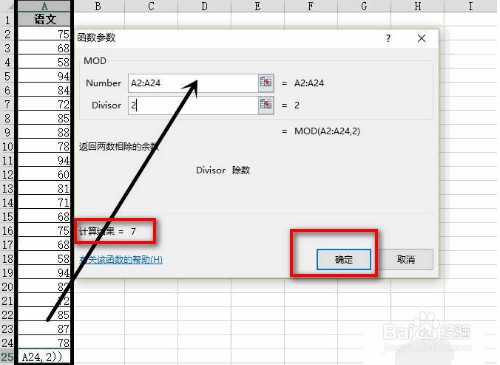The height and width of the screenshot is (365, 500).
Task: Click the Divisor 除数 description text
Action: [x=223, y=170]
